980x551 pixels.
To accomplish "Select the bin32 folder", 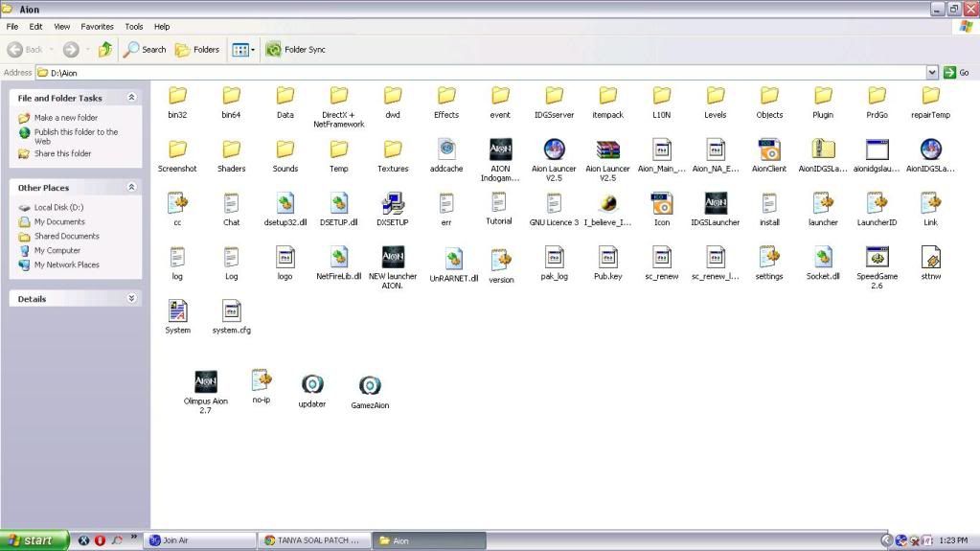I will point(177,96).
